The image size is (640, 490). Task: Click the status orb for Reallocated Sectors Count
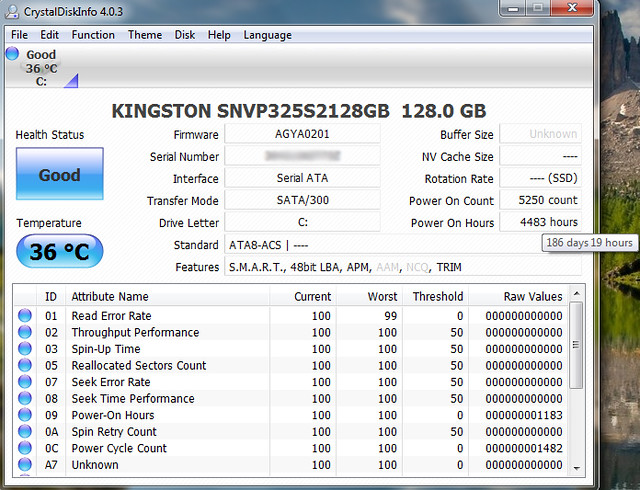click(x=25, y=365)
